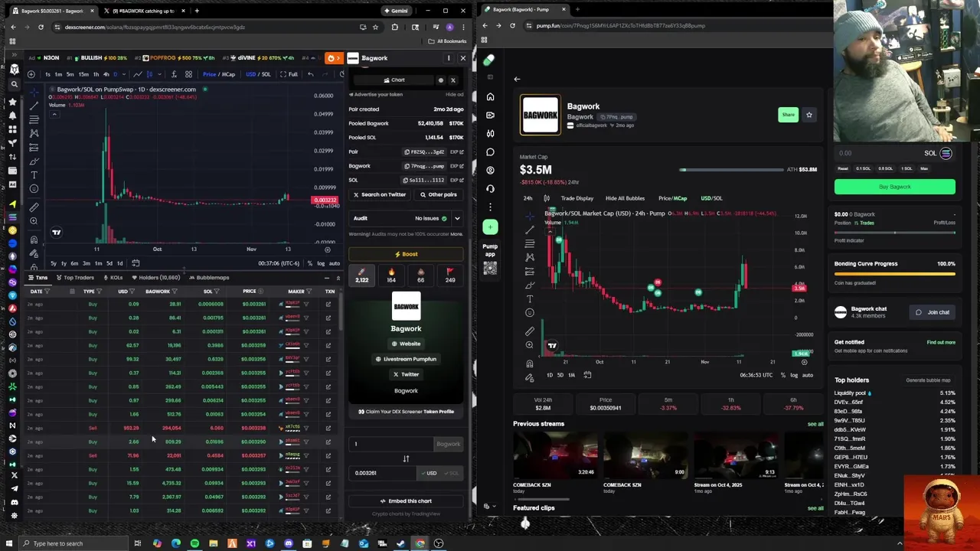The height and width of the screenshot is (551, 980).
Task: Click the green plus create-coin button on Pump.fun
Action: pyautogui.click(x=490, y=227)
